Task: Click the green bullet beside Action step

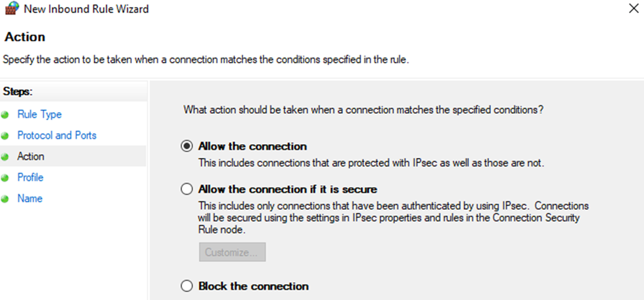Action: click(5, 157)
